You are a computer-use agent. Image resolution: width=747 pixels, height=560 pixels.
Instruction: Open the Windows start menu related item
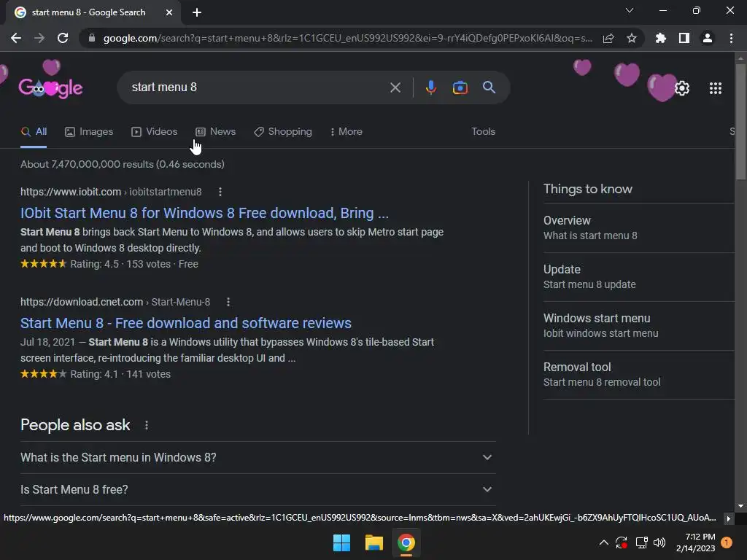point(638,326)
